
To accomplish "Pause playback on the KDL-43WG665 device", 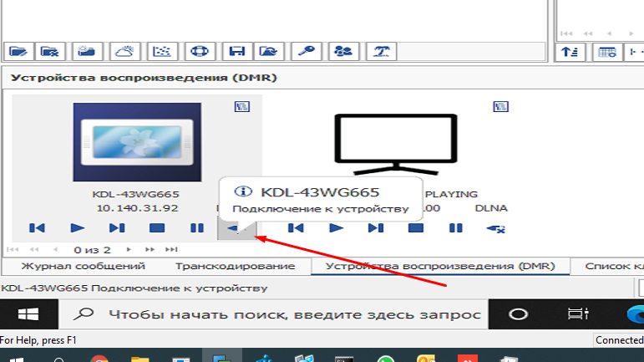I will pos(196,227).
